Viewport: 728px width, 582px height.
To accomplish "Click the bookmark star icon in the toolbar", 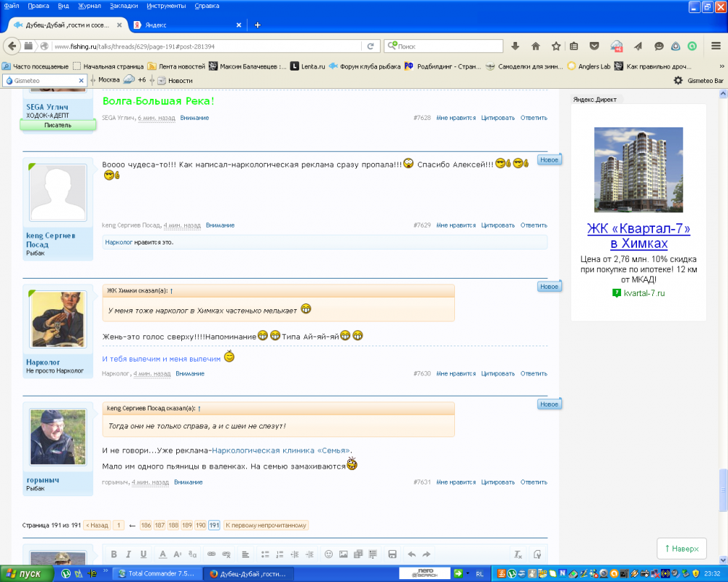I will 556,46.
